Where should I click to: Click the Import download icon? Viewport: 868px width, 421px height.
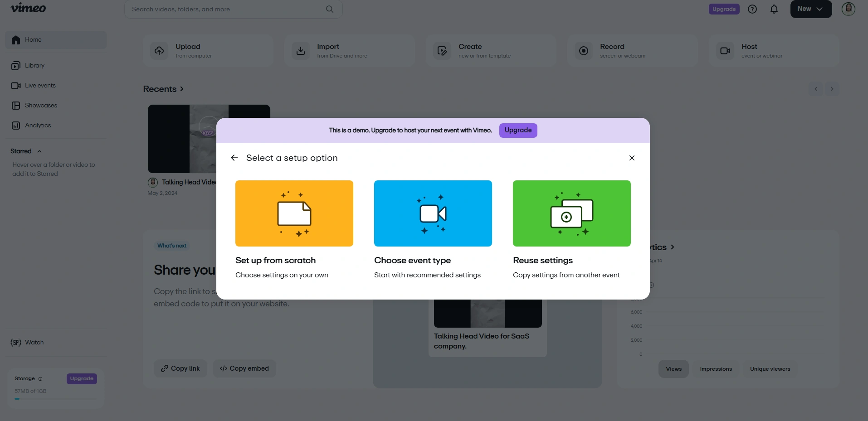coord(301,51)
